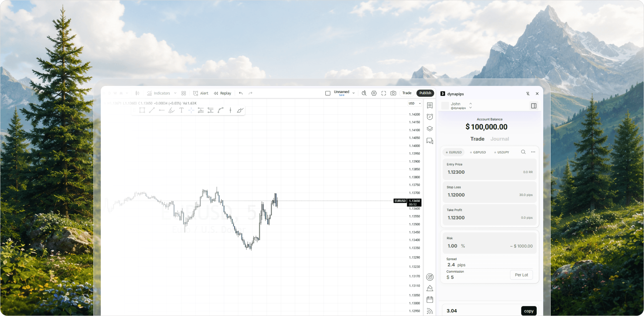
Task: Start bar Replay mode
Action: coord(222,93)
